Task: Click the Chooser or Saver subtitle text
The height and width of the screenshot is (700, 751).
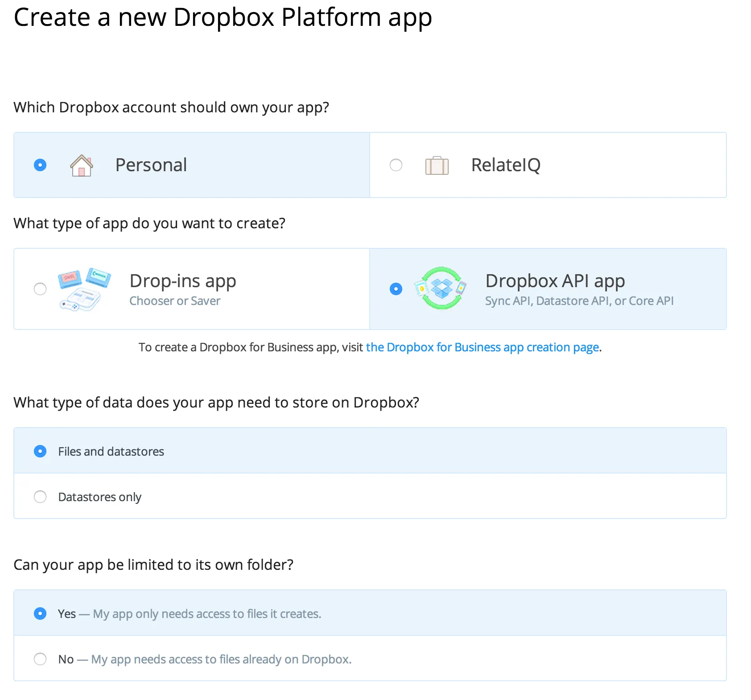Action: pos(174,301)
